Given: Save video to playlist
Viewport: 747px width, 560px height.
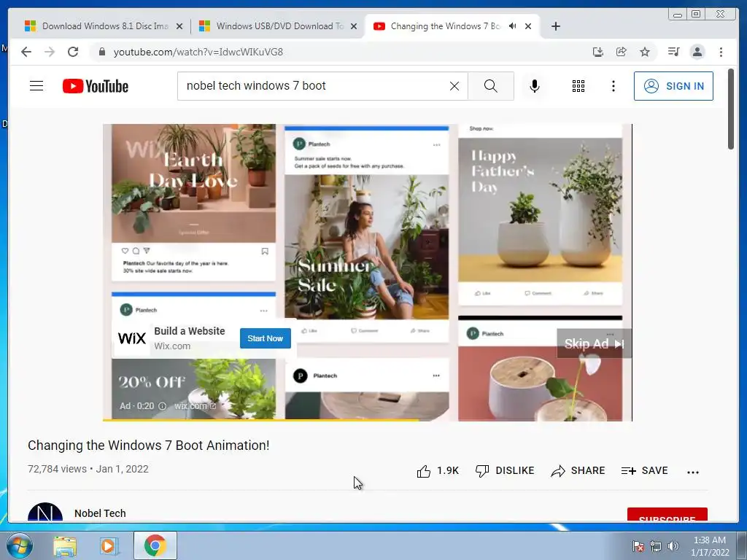Looking at the screenshot, I should pyautogui.click(x=645, y=471).
